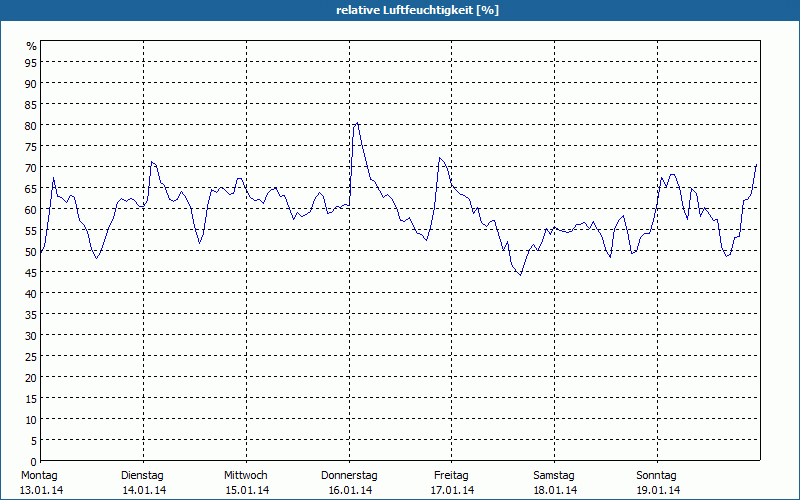Select the Freitag day label
Screen dimensions: 800x500
(x=452, y=475)
